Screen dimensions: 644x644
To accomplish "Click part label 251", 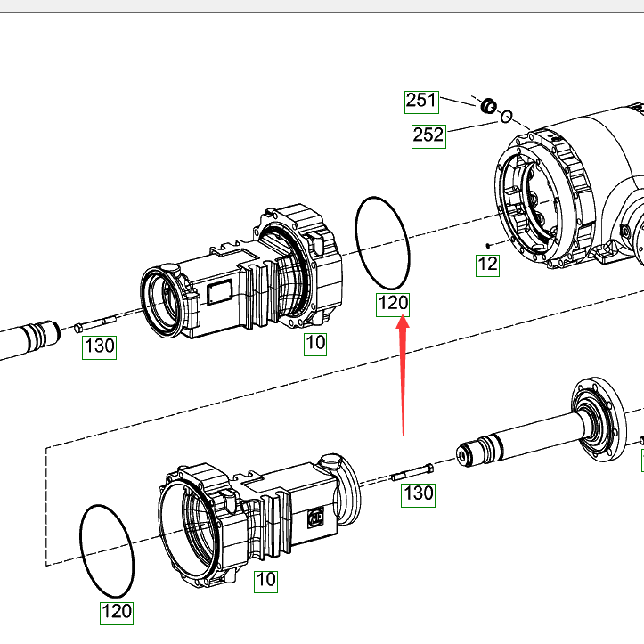I will pos(421,100).
